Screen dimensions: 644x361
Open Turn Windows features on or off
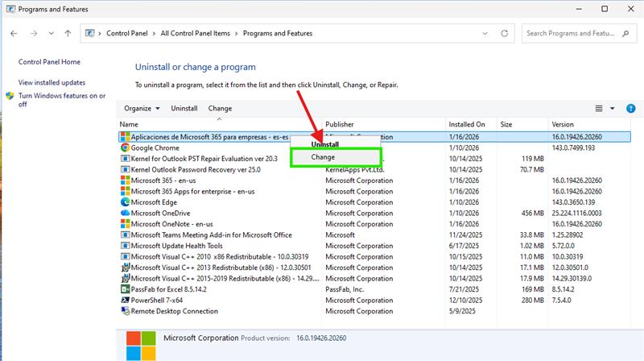62,100
